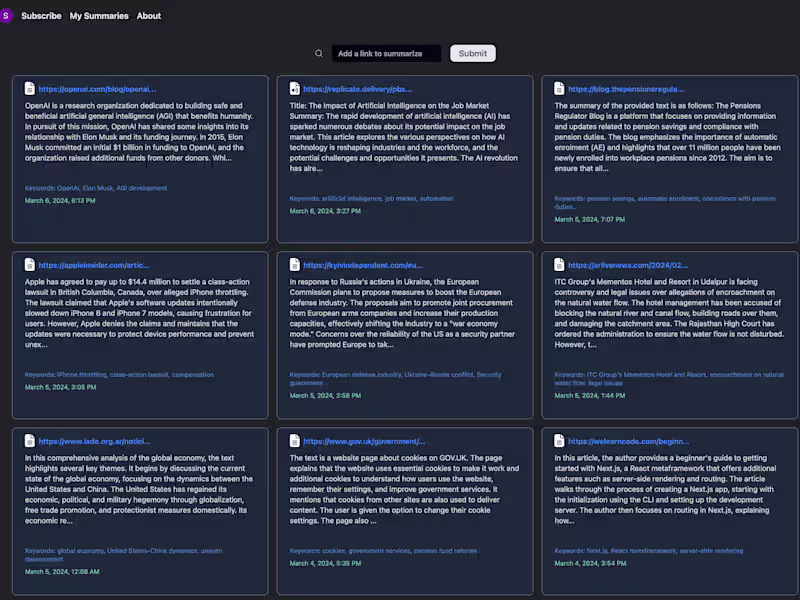This screenshot has height=600, width=800.
Task: Click the ITC Group's Mementos Hotel summary
Action: (669, 313)
